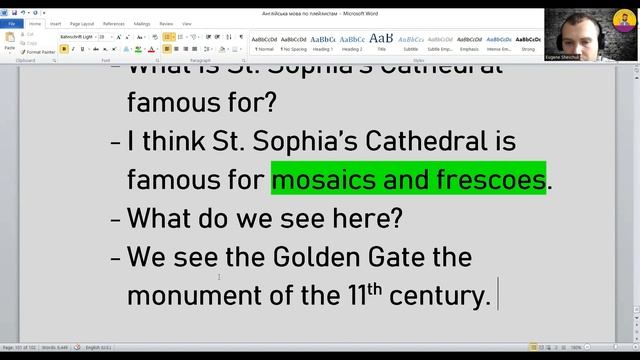Sort the selected text
Viewport: 640px width, 360px height.
pos(229,37)
